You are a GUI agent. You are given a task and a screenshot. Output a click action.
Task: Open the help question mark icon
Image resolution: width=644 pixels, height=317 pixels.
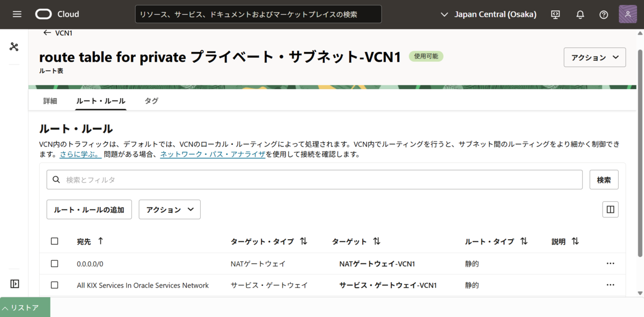(x=604, y=14)
